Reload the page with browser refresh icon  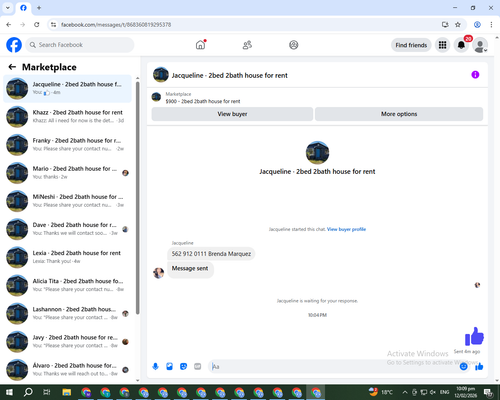[37, 25]
